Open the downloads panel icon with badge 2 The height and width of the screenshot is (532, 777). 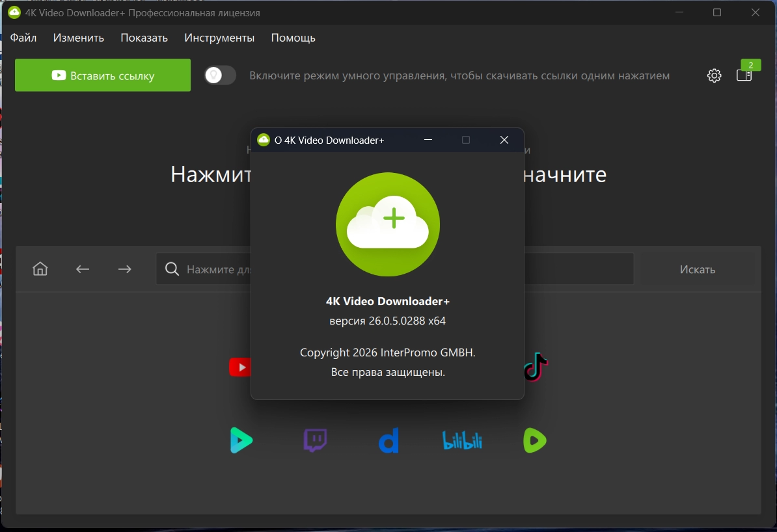744,75
